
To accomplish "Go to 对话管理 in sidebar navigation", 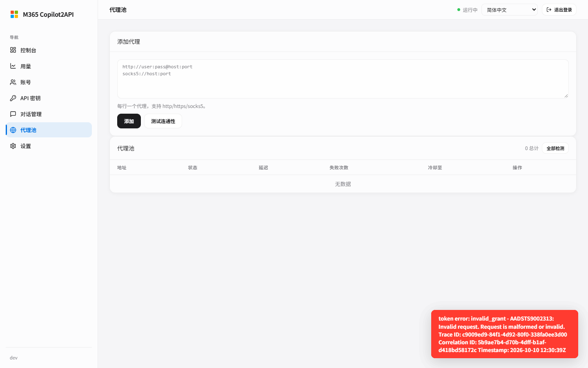I will pyautogui.click(x=49, y=114).
